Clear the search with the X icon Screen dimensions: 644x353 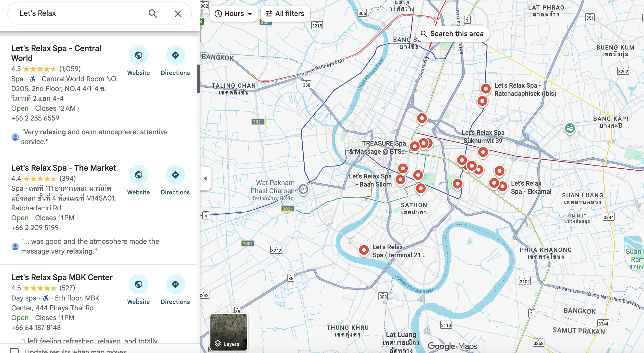[178, 14]
